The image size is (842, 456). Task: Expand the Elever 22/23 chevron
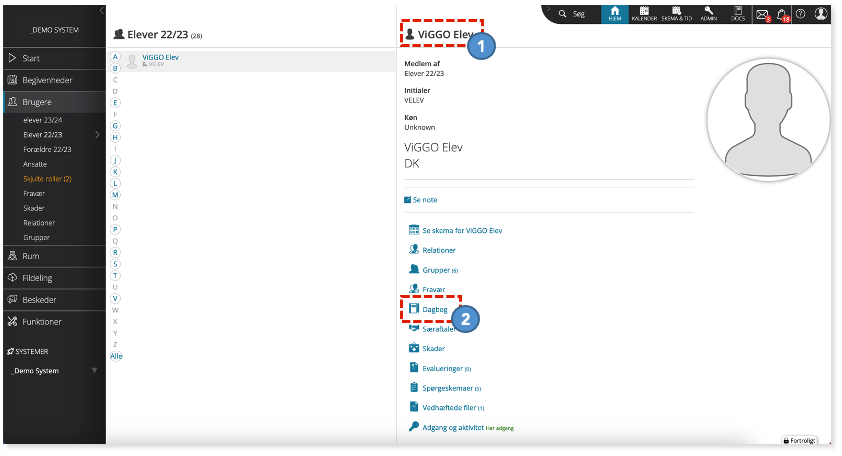97,135
